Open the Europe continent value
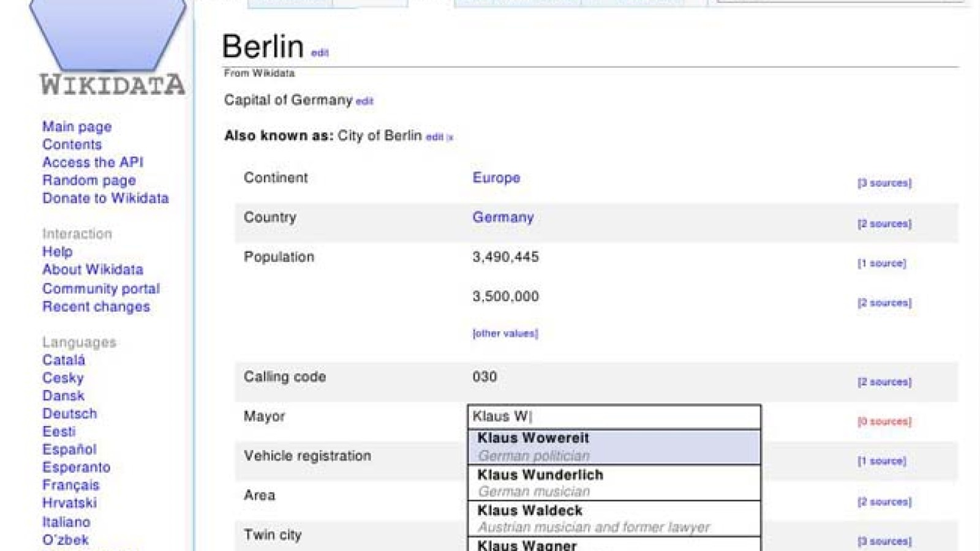The width and height of the screenshot is (980, 551). point(496,178)
